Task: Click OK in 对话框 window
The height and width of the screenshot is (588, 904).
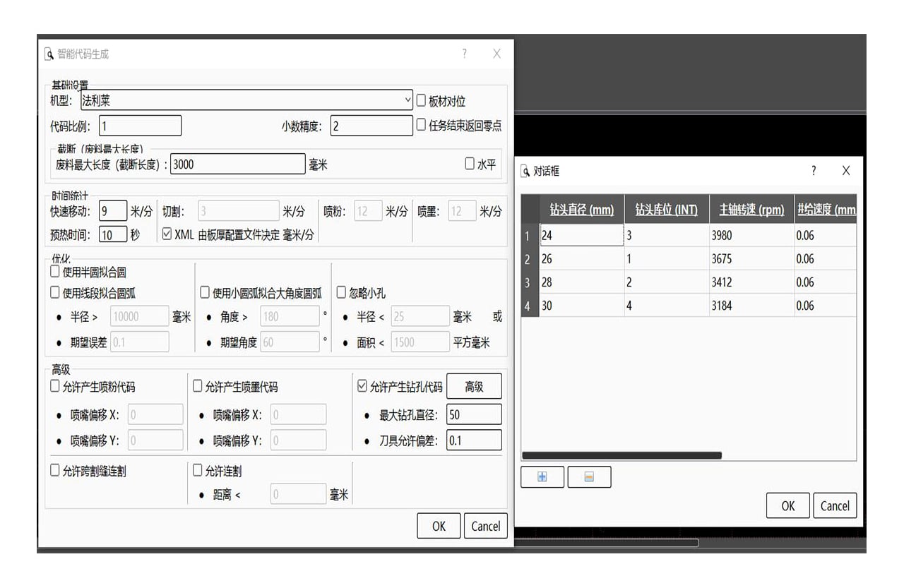Action: pos(788,505)
